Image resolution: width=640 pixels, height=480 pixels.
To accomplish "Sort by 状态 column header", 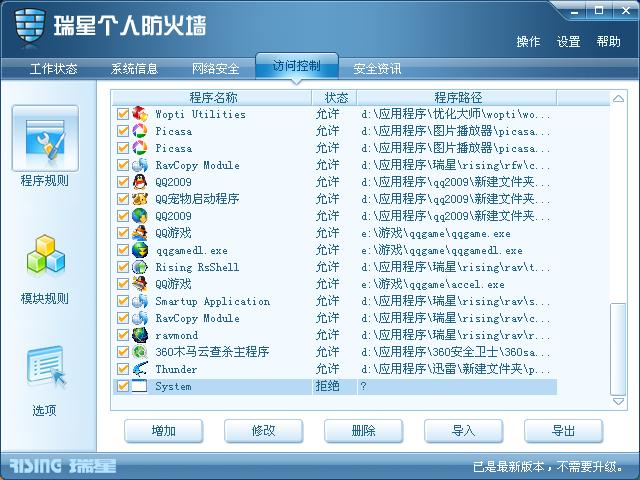I will point(335,98).
